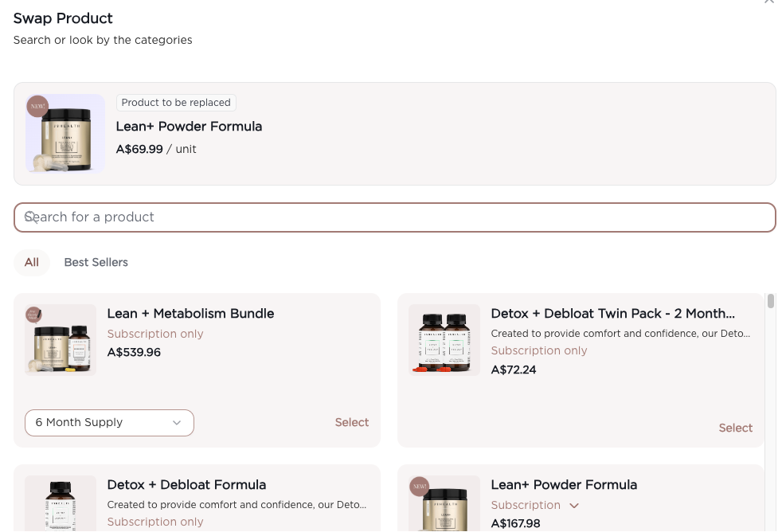Open the Detox + Debloat Twin Pack title
The width and height of the screenshot is (782, 532).
(x=612, y=314)
